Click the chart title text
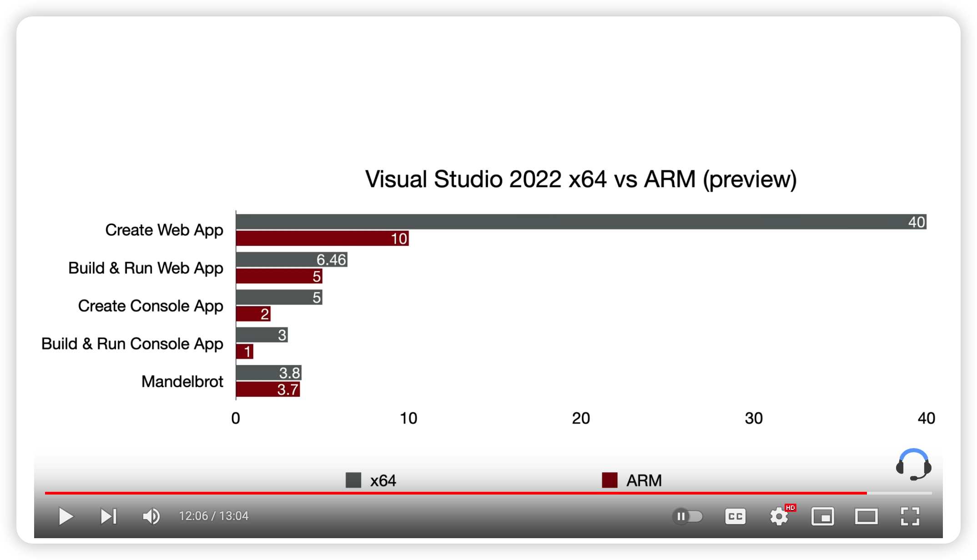This screenshot has width=977, height=560. coord(581,179)
